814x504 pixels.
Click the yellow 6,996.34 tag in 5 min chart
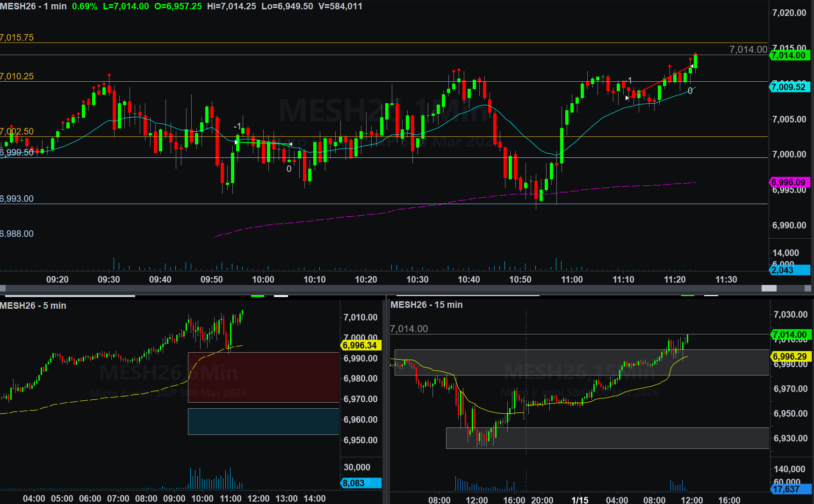click(360, 346)
